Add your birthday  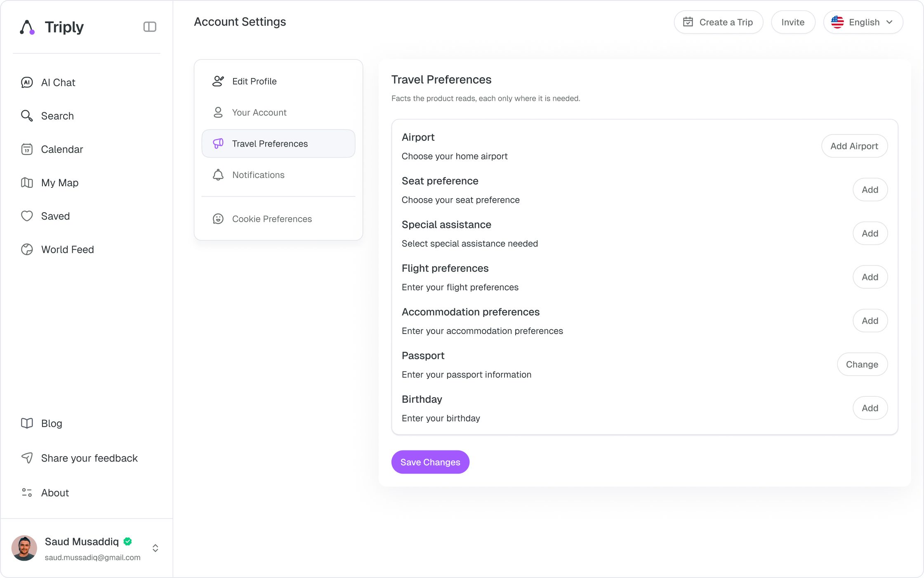click(870, 408)
